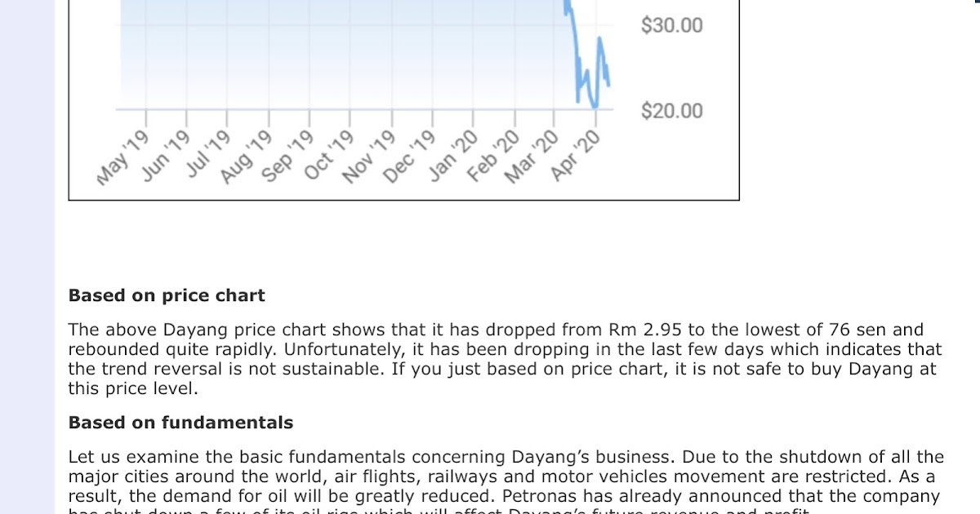Click the Oct '19 axis label
The height and width of the screenshot is (514, 980).
pos(329,156)
